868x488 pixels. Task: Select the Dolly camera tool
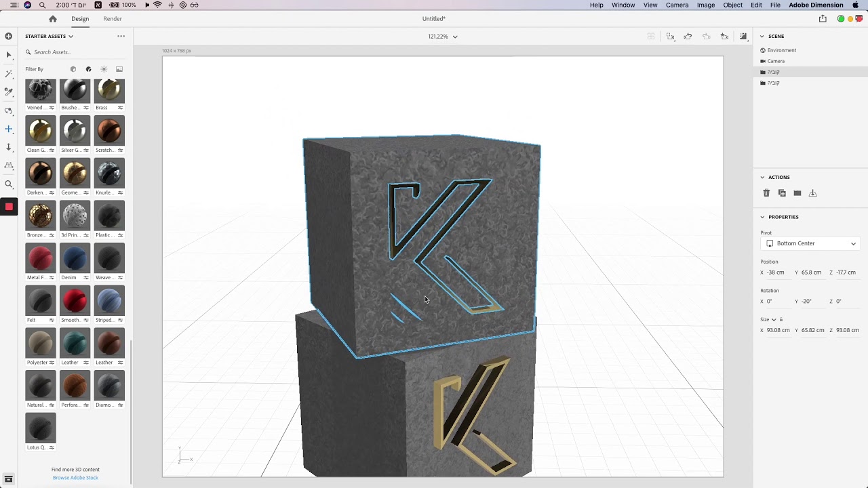point(9,147)
